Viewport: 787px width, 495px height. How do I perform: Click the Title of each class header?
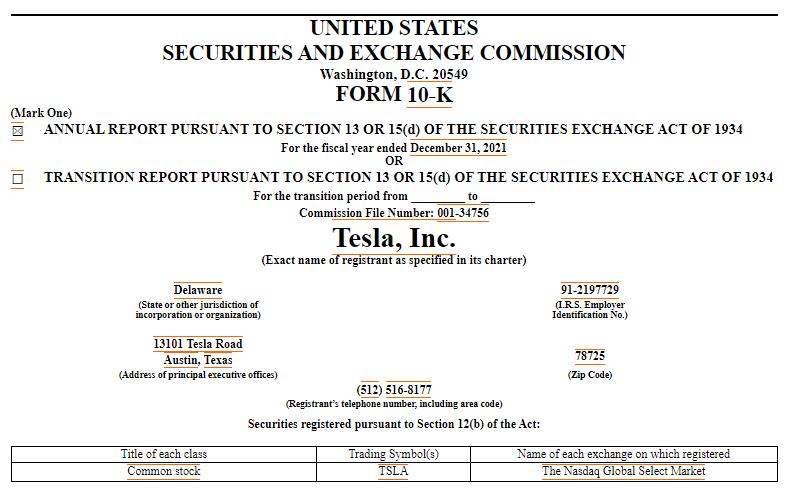tap(164, 454)
